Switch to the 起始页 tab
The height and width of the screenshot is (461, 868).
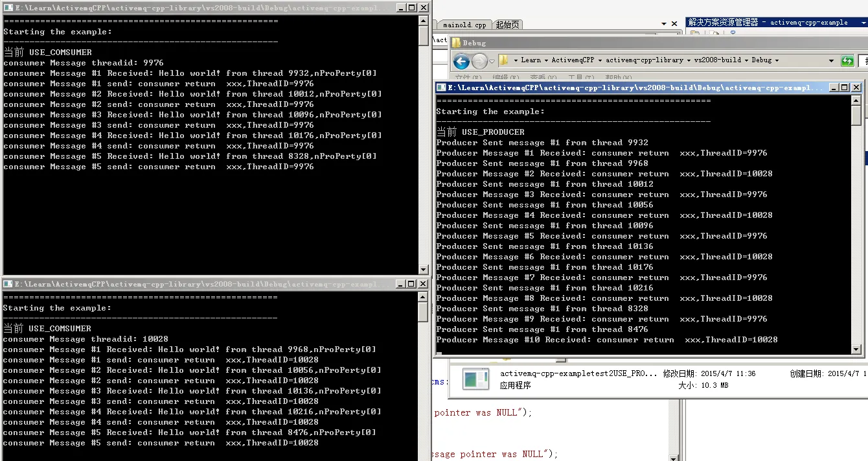(x=507, y=25)
